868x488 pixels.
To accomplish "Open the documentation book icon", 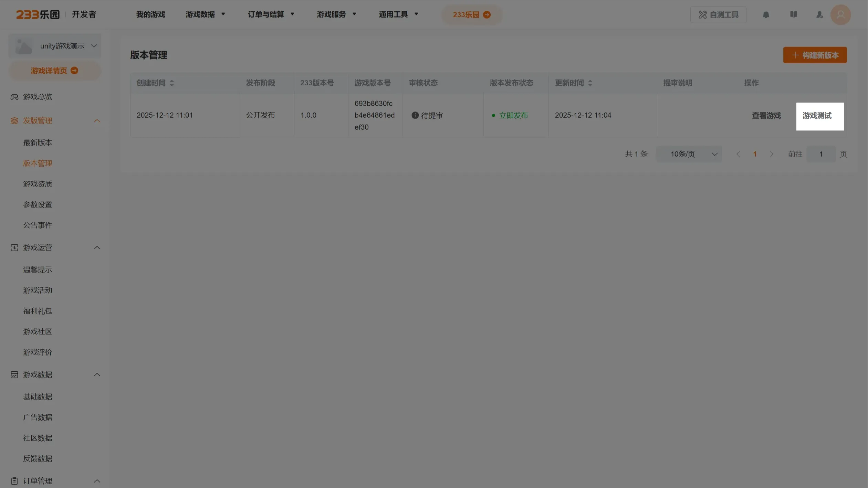I will (x=793, y=14).
